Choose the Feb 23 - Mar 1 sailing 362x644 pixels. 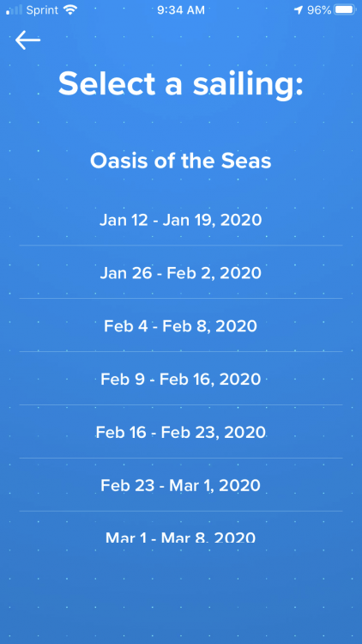point(181,485)
